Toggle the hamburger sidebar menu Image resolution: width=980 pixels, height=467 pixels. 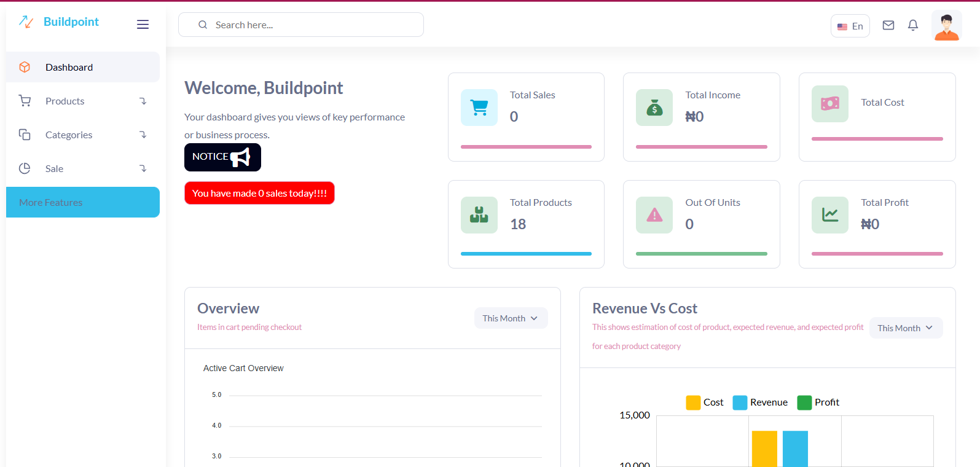coord(143,25)
